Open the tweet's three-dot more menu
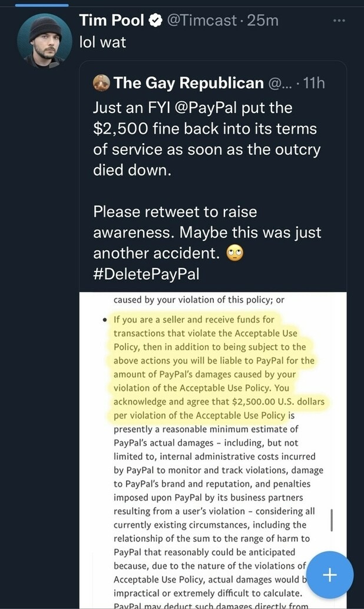 coord(340,20)
